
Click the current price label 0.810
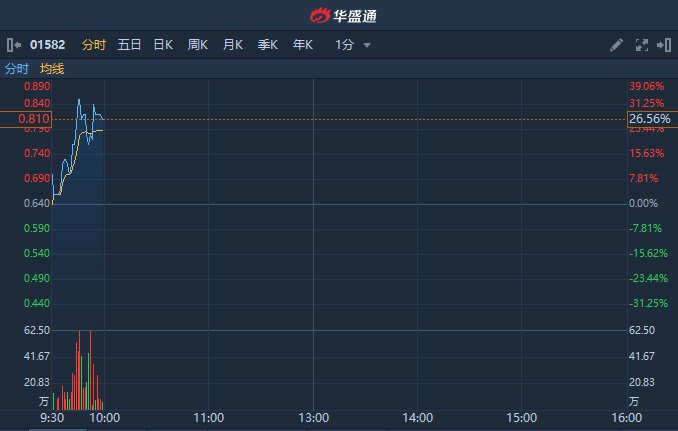click(x=34, y=119)
